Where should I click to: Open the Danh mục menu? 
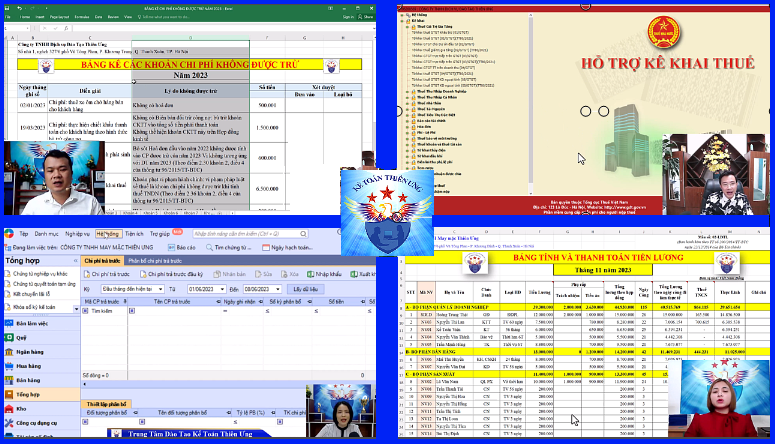(x=46, y=234)
